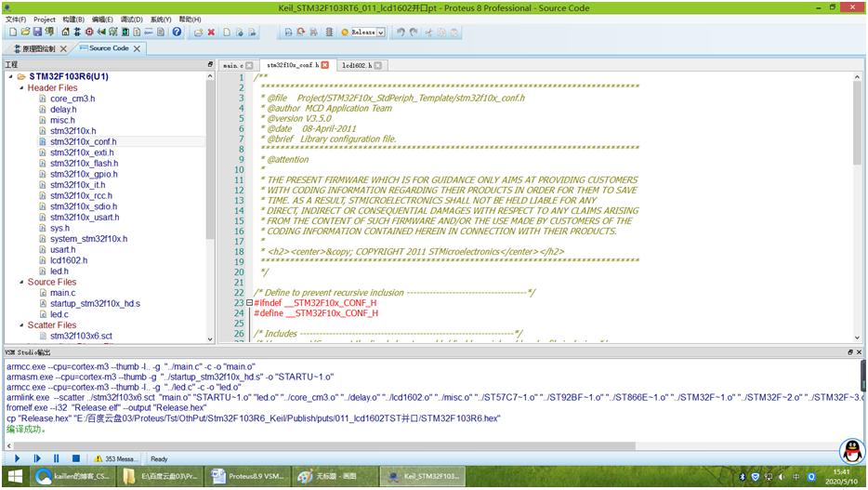Click the Cut scissors toolbar icon

click(428, 33)
